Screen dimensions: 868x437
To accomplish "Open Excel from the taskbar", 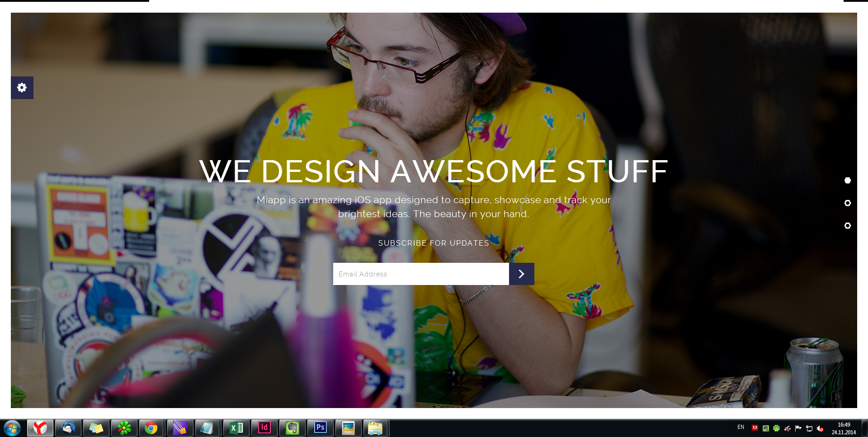I will click(236, 428).
